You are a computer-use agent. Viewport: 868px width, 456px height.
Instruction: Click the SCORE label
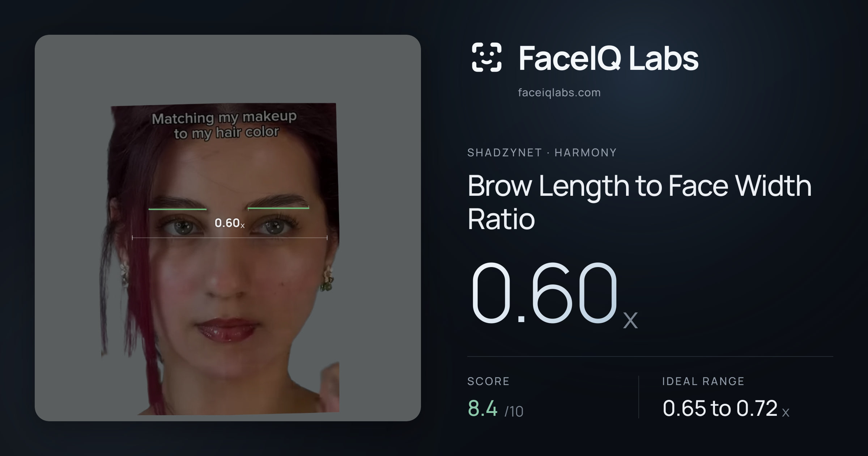click(488, 381)
